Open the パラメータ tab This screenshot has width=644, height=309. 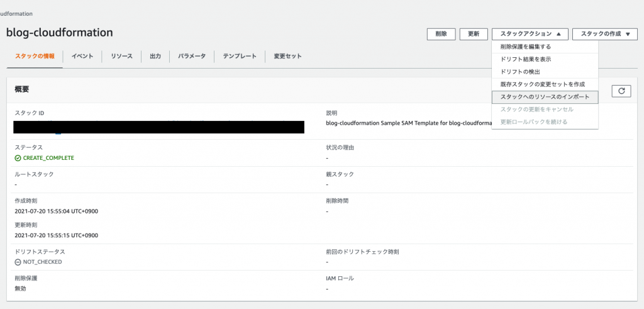click(192, 56)
